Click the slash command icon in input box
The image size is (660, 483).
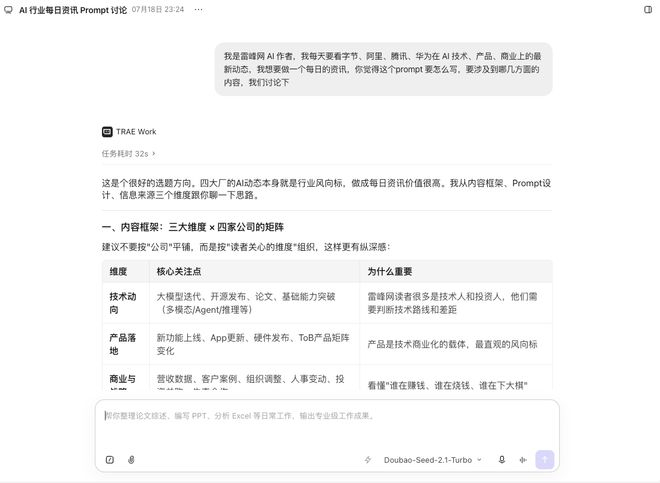[x=110, y=460]
